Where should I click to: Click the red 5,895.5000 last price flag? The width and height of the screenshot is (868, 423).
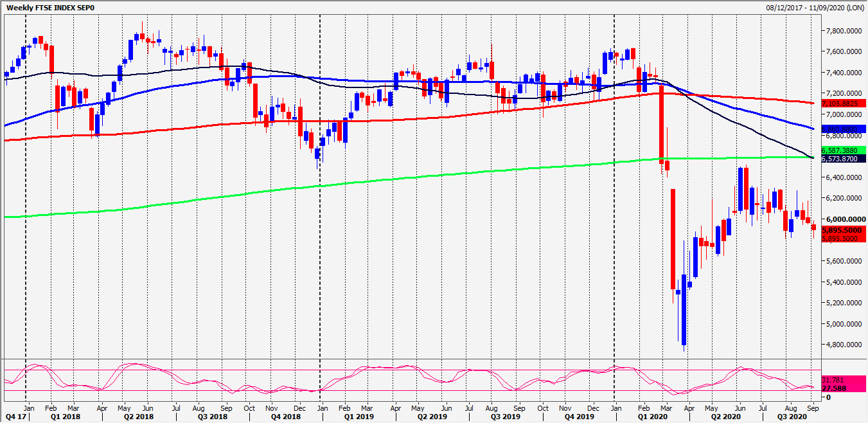click(842, 230)
